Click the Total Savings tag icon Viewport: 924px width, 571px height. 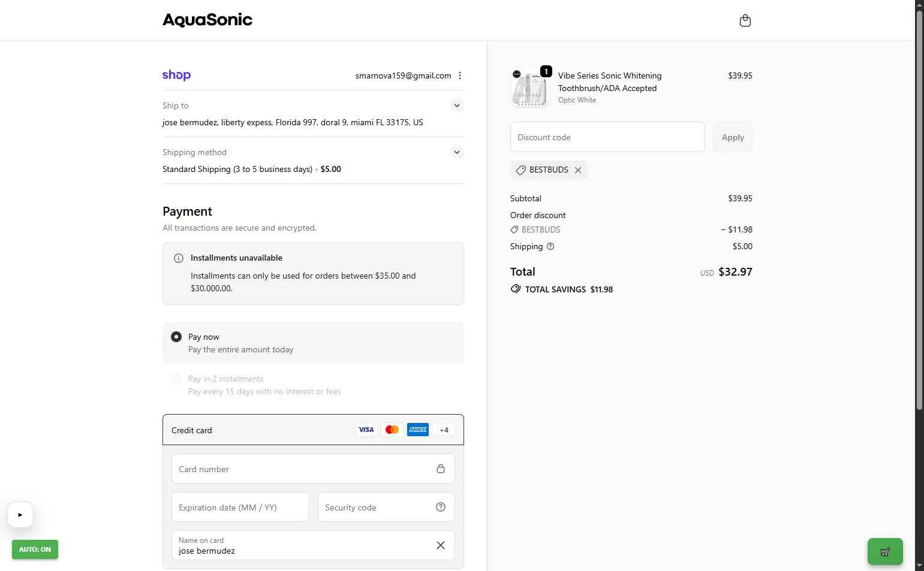(x=516, y=289)
